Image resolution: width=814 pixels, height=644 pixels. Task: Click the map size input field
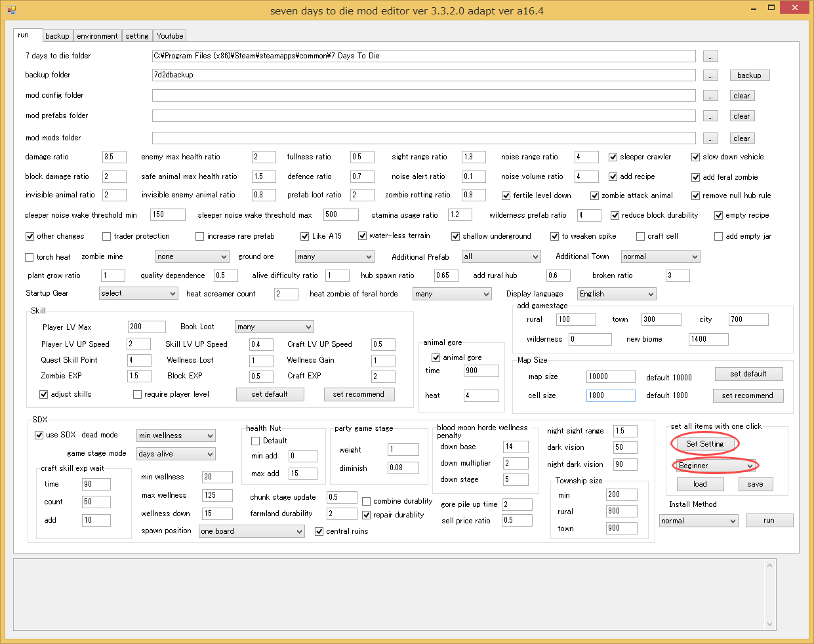coord(611,377)
